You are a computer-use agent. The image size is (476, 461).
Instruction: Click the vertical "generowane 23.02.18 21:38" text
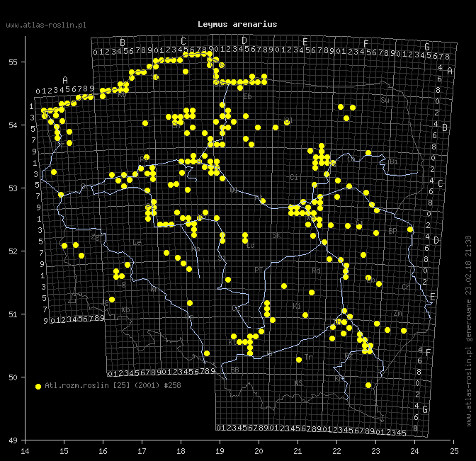point(469,289)
